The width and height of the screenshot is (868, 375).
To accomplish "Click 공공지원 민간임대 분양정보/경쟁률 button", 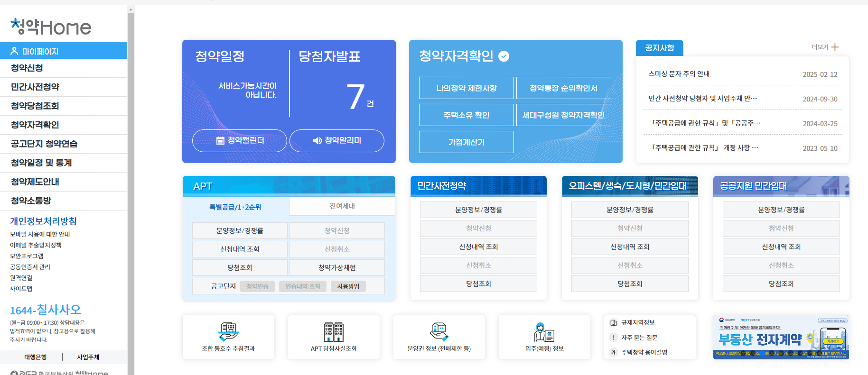I will coord(781,210).
